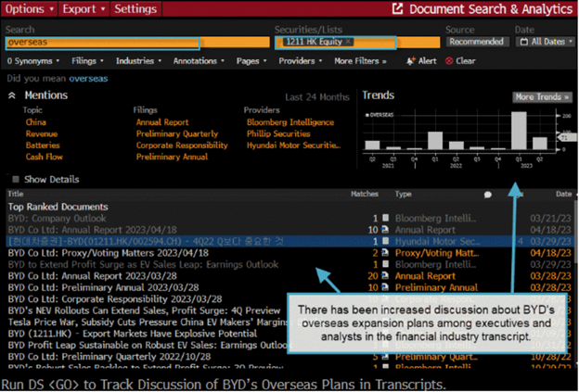Click filing icon on Preliminary Annual 2023/03/28 row

click(385, 287)
